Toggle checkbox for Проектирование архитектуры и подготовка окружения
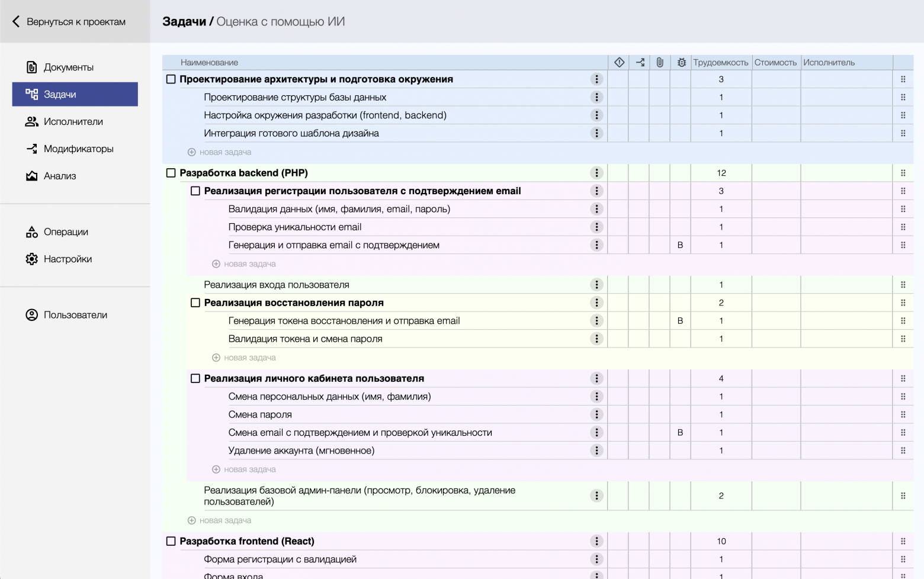The width and height of the screenshot is (924, 579). (x=171, y=79)
